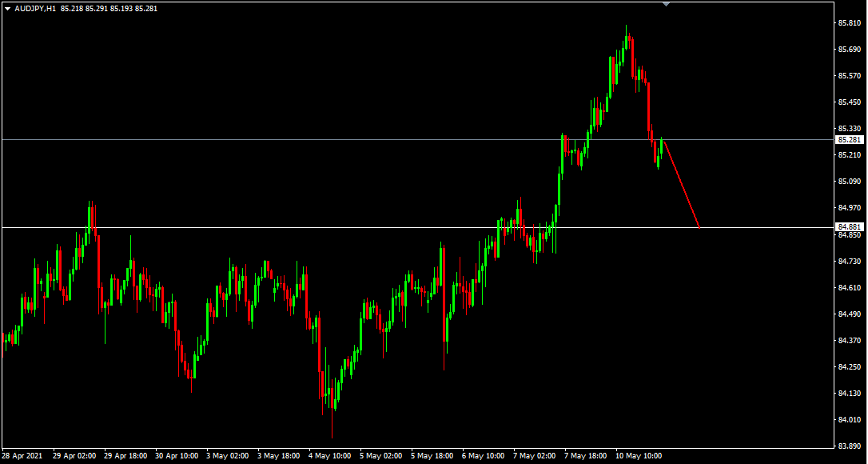
Task: Click the 85.450 price scale label
Action: click(849, 102)
